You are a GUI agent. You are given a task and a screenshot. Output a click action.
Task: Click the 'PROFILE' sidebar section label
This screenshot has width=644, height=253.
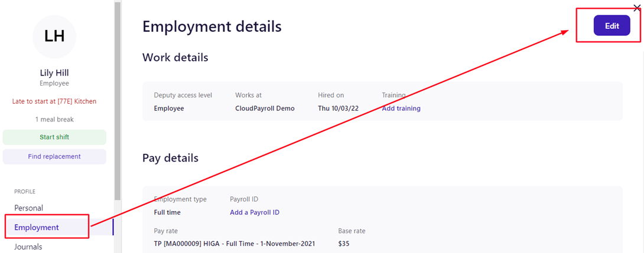point(25,192)
